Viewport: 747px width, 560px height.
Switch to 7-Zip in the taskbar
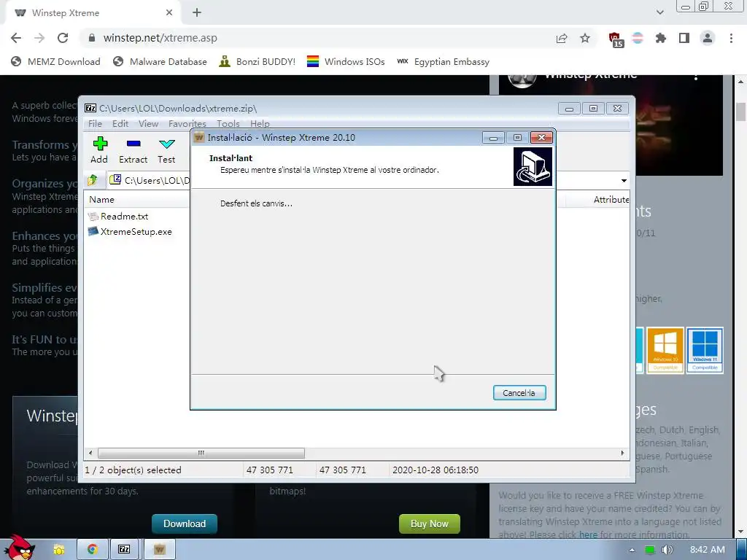[124, 550]
